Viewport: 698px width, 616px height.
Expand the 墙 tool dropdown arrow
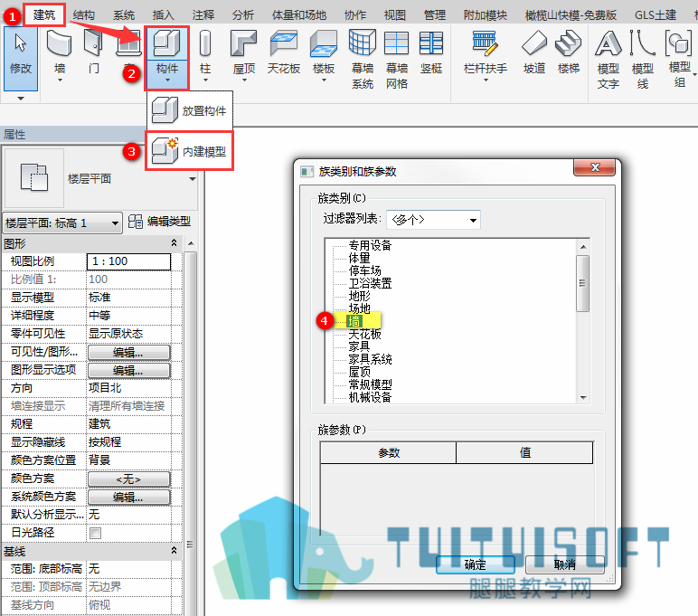(60, 81)
